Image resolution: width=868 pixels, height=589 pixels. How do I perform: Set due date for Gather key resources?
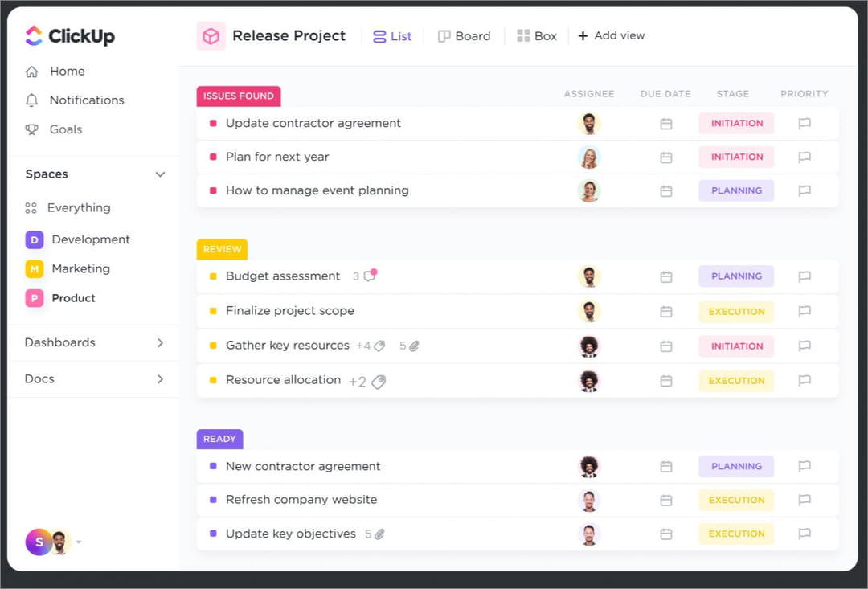pyautogui.click(x=666, y=346)
